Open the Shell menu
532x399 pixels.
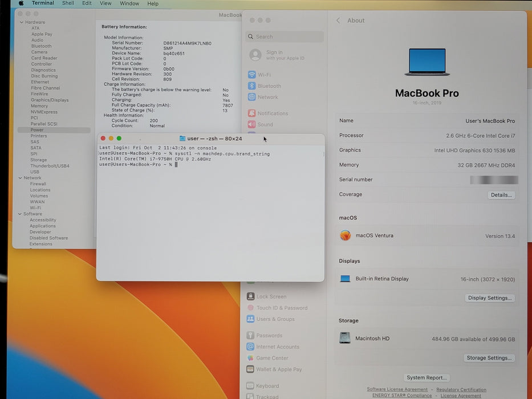[x=68, y=3]
